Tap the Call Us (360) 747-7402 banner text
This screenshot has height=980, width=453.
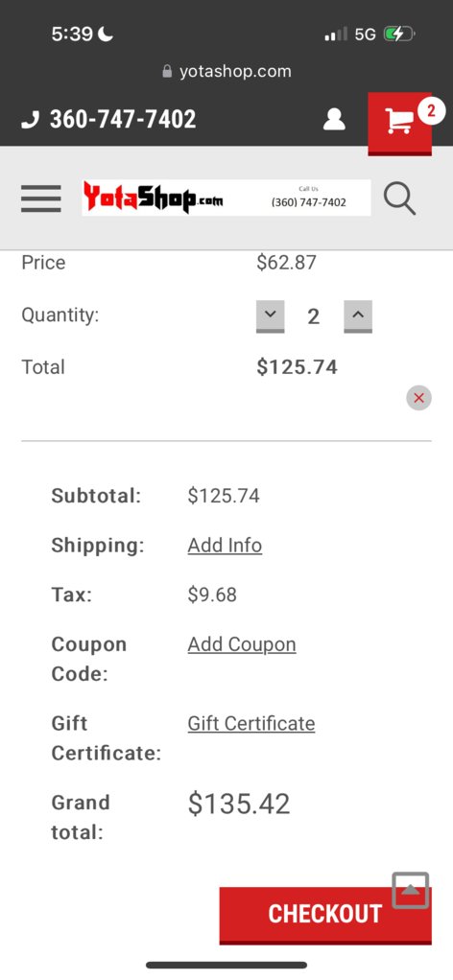(308, 198)
